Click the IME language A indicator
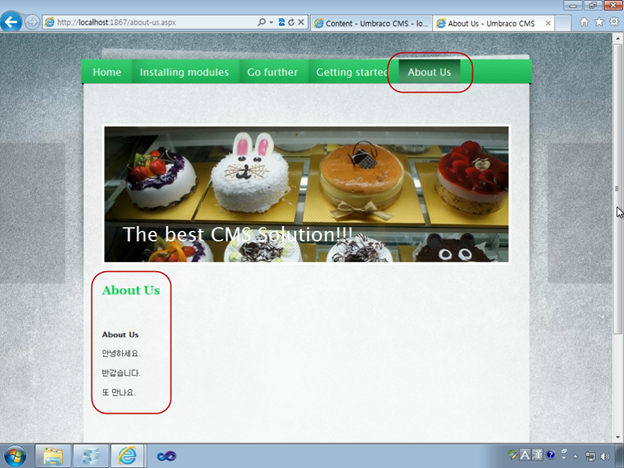This screenshot has width=624, height=468. (x=525, y=455)
